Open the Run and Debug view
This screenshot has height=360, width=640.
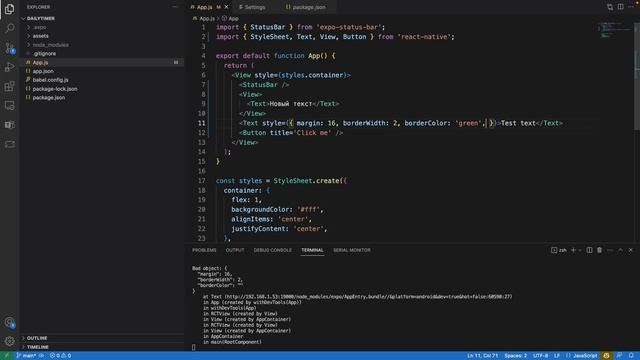tap(9, 67)
